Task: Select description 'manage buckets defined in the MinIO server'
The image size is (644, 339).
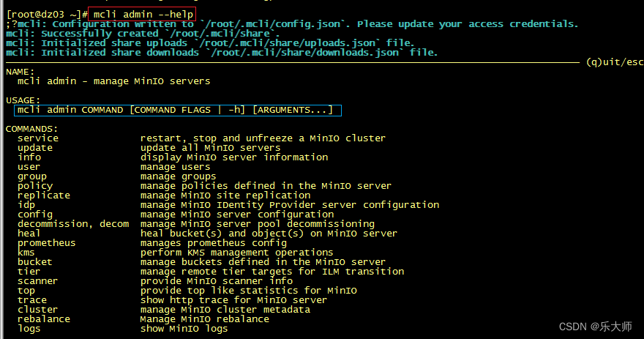Action: [x=263, y=261]
